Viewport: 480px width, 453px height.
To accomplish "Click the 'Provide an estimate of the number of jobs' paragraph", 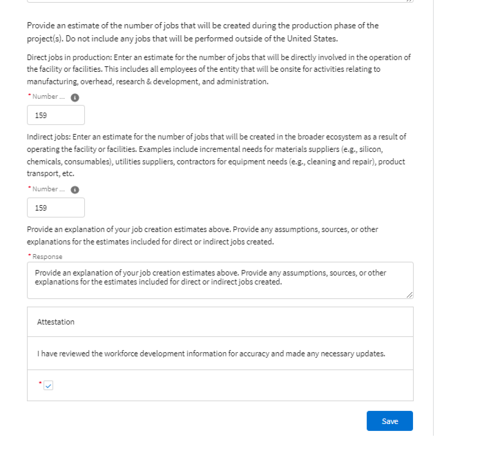I will coord(203,32).
